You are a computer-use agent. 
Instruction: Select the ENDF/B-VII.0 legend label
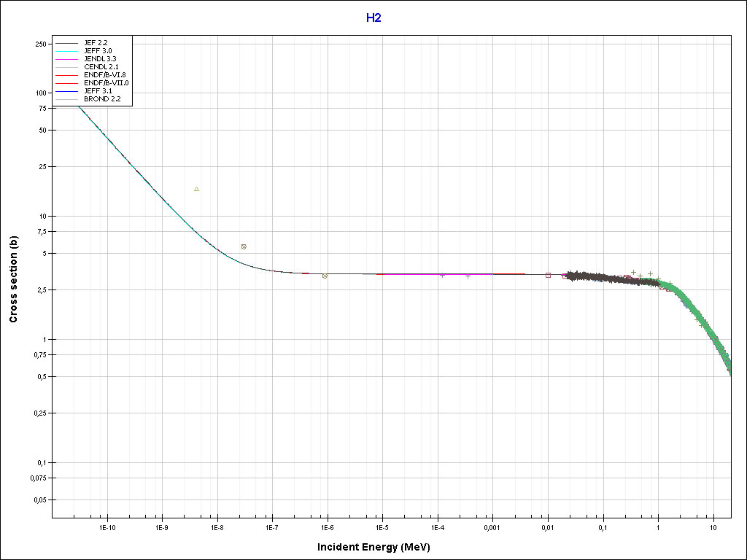click(x=107, y=82)
